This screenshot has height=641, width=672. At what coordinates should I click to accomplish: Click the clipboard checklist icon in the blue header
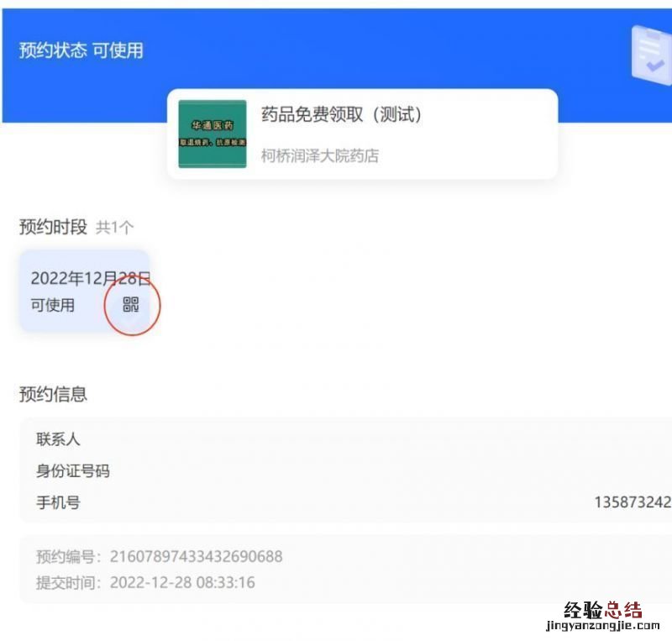click(x=651, y=55)
